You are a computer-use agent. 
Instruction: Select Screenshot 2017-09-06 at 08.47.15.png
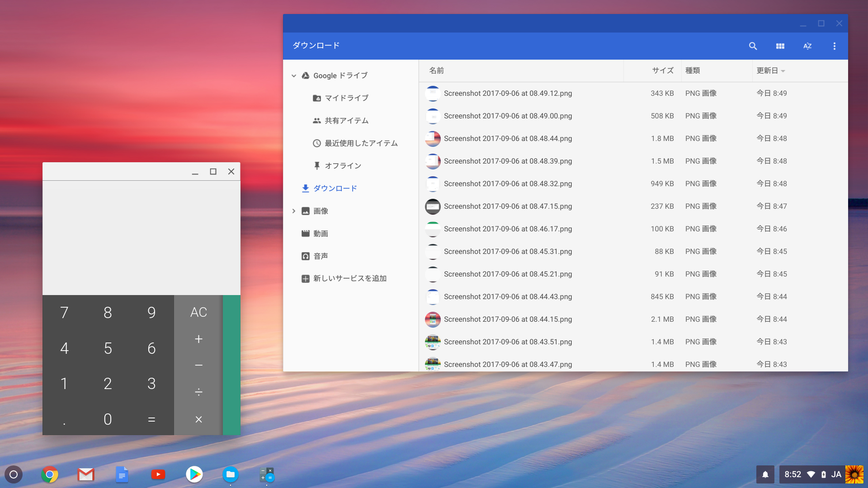tap(508, 206)
